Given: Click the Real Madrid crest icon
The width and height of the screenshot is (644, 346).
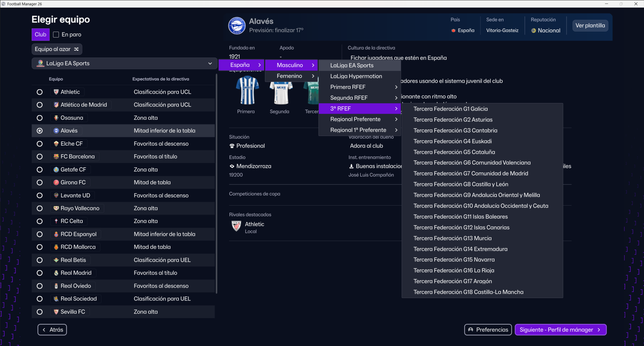Looking at the screenshot, I should [56, 273].
